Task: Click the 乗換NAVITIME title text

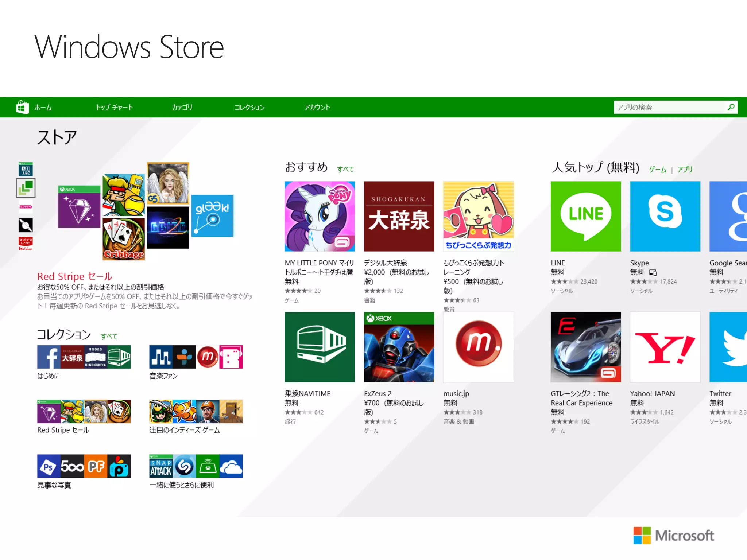Action: [307, 394]
